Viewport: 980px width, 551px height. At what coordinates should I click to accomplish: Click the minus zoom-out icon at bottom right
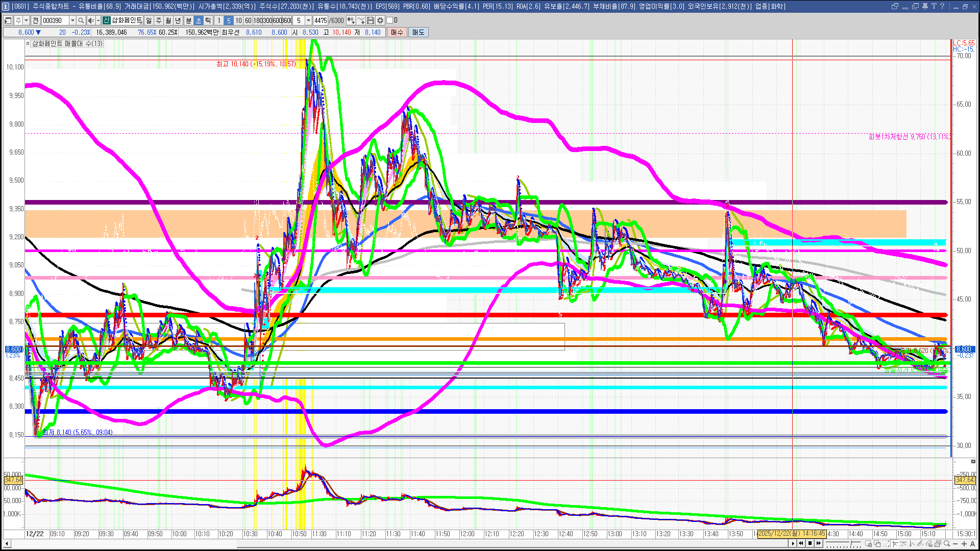click(955, 544)
